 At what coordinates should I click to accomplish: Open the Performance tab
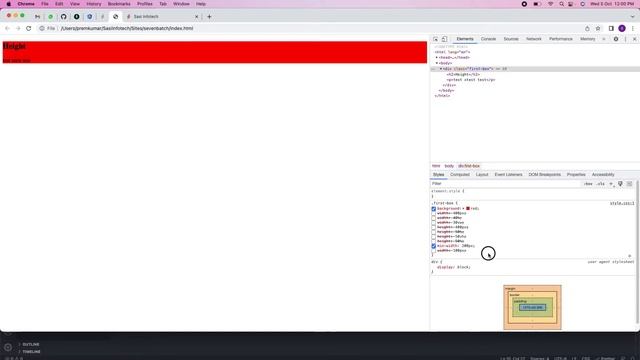pyautogui.click(x=560, y=39)
